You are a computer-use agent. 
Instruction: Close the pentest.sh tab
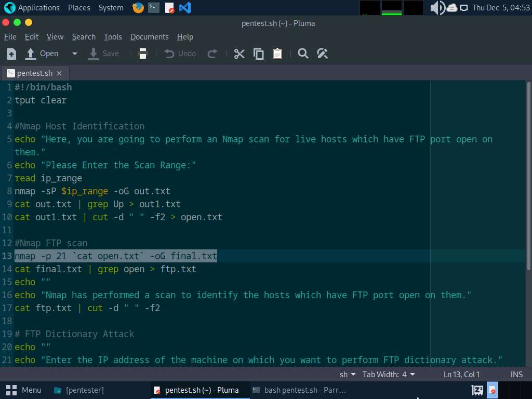point(59,73)
